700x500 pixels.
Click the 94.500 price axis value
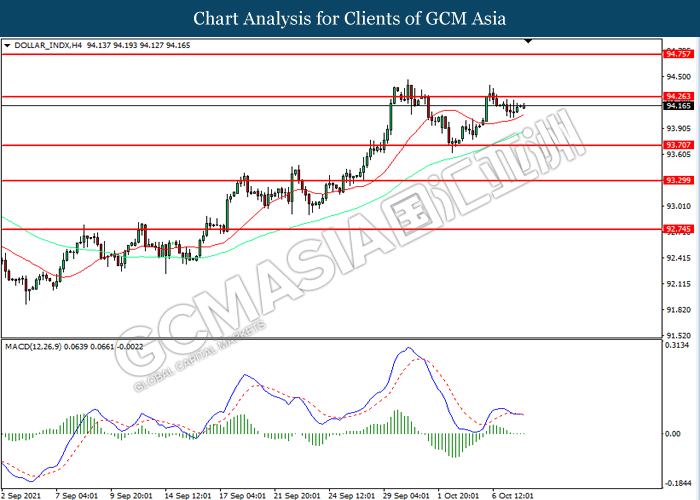click(x=679, y=77)
